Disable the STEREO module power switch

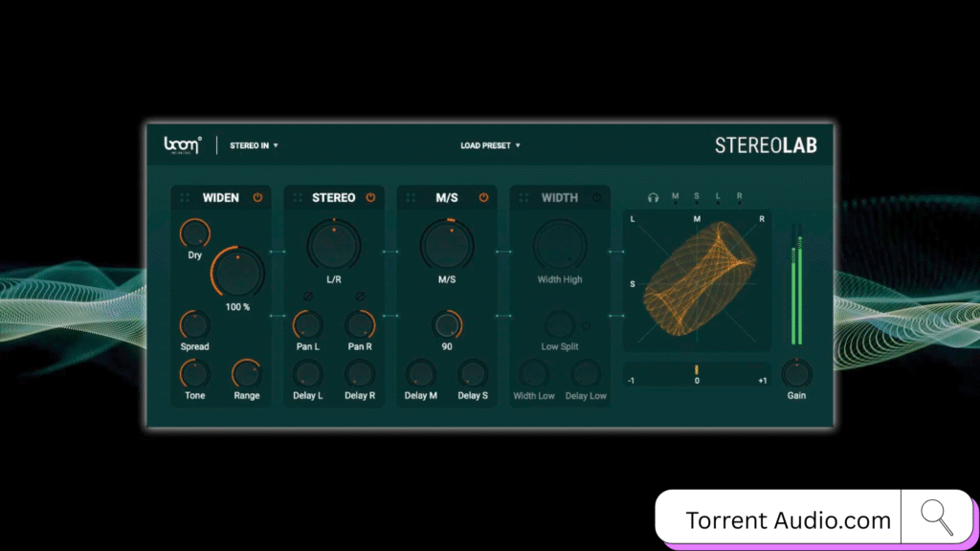(x=370, y=198)
